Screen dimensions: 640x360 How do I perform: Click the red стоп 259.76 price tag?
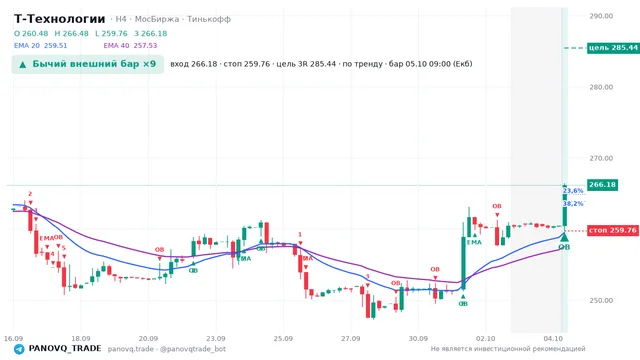(x=613, y=231)
